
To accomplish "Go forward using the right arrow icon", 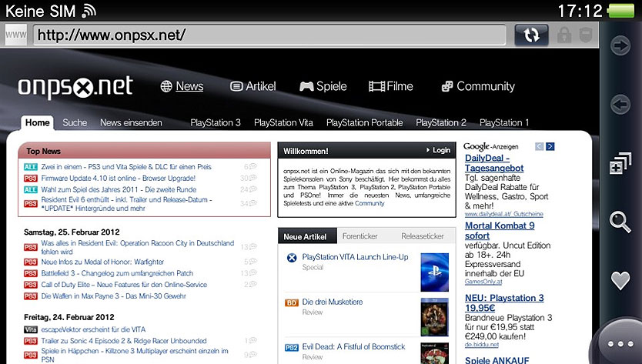I will pos(620,45).
